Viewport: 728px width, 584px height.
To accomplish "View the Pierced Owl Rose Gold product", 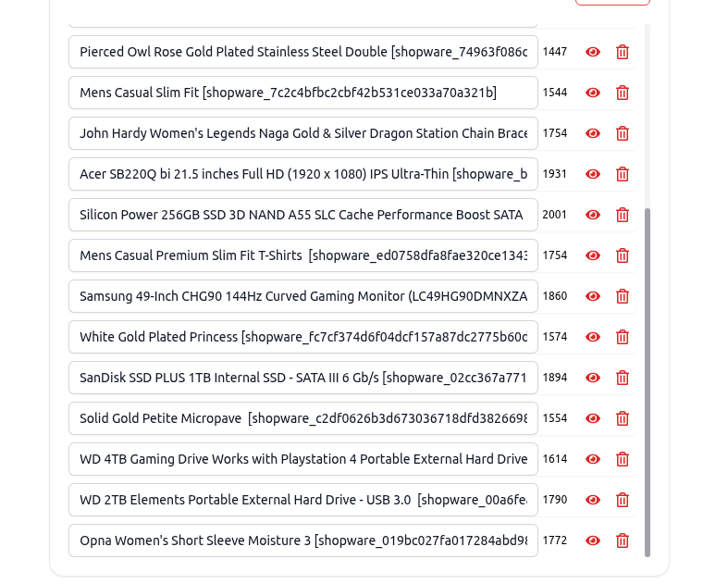I will click(593, 52).
